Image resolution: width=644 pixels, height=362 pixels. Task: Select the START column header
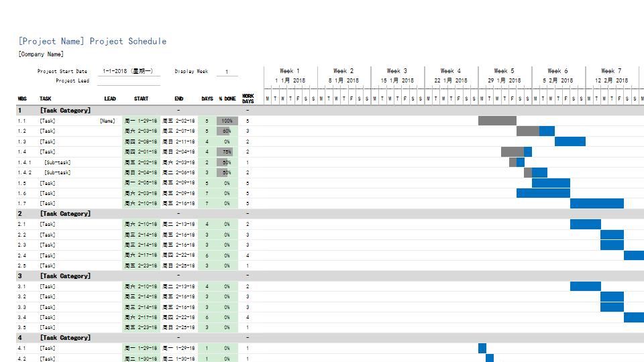click(141, 99)
